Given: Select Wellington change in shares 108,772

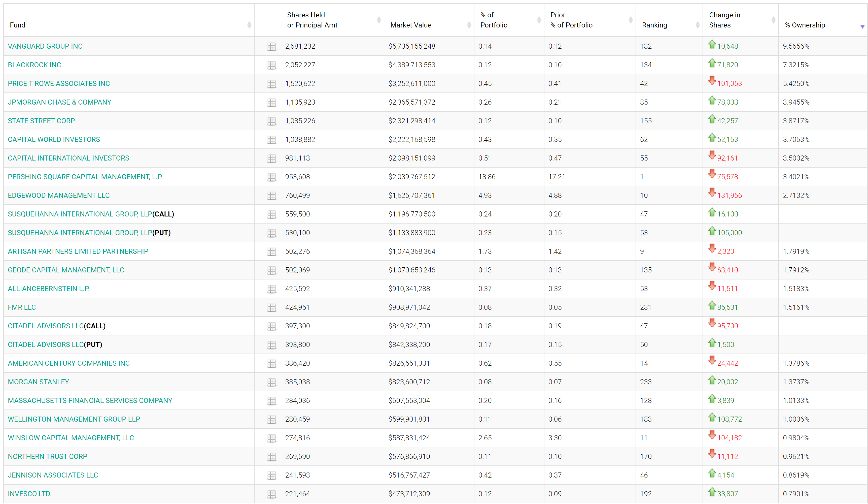Looking at the screenshot, I should tap(729, 419).
